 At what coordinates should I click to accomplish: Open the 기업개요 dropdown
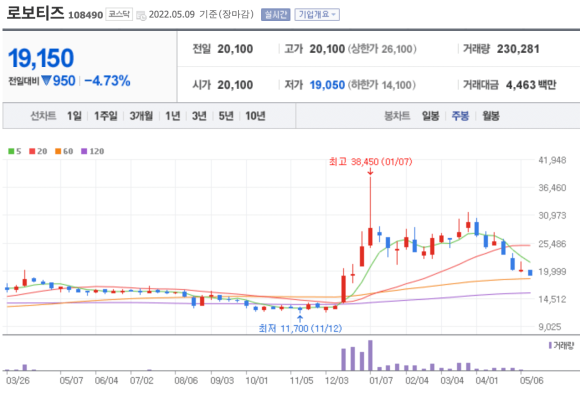317,15
